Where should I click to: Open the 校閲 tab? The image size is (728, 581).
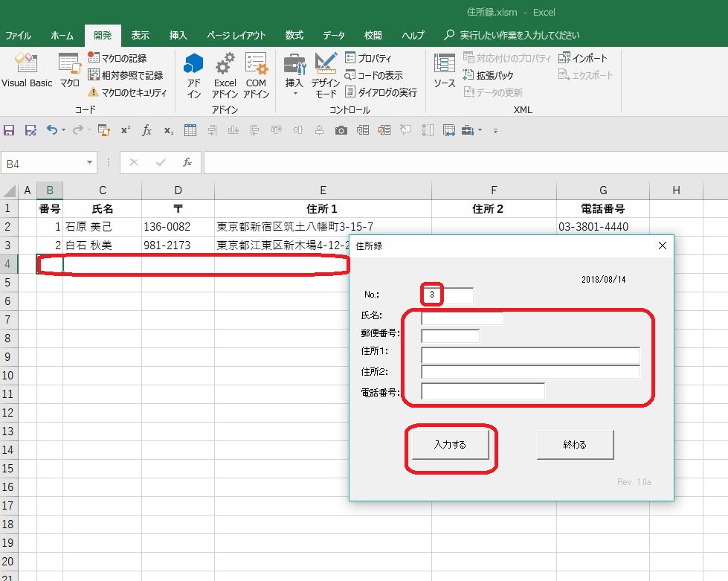tap(373, 36)
